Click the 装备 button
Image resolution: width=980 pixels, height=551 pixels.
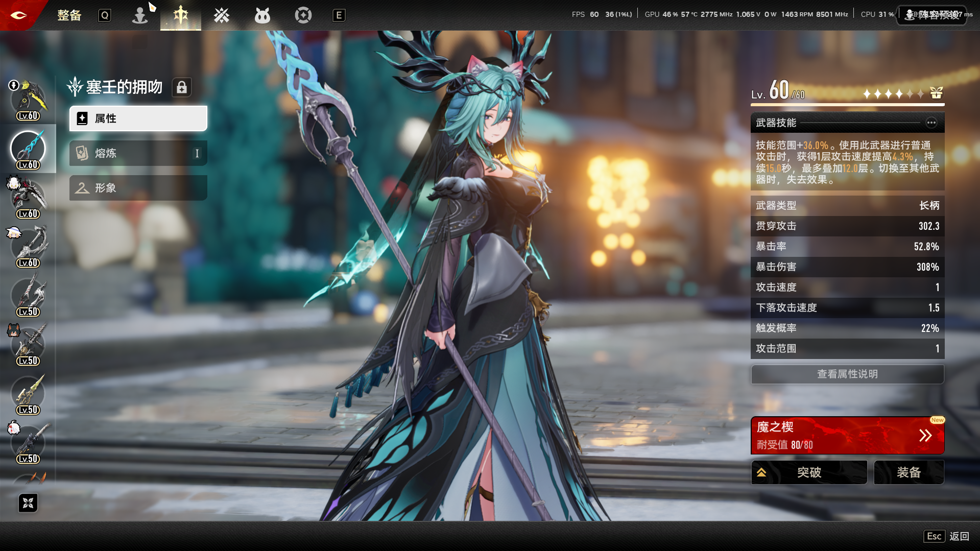909,472
